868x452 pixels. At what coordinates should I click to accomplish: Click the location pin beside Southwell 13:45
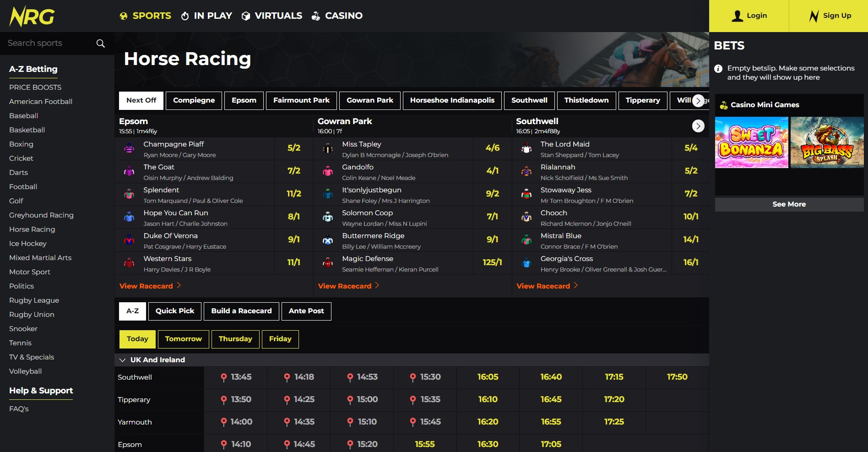(224, 377)
